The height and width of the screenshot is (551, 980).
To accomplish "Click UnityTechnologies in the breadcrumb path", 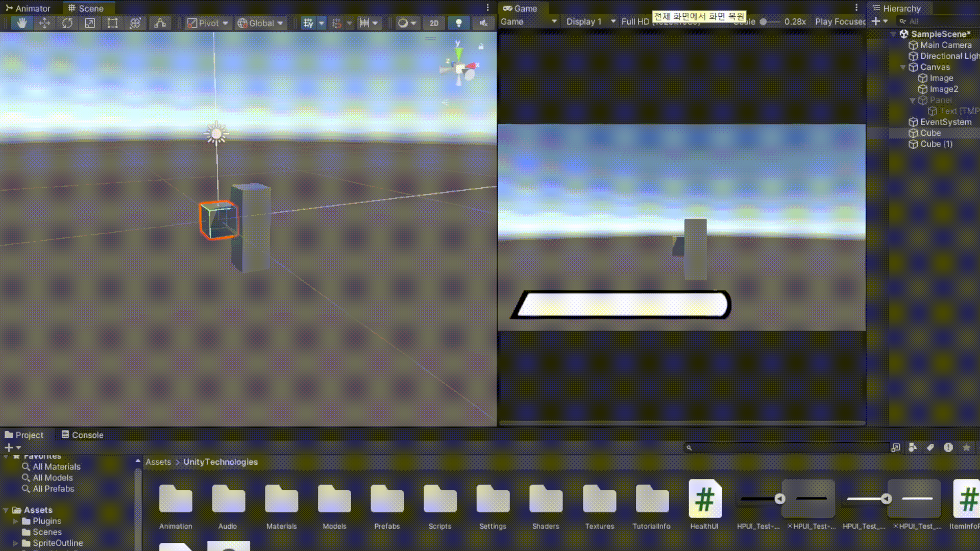I will click(220, 462).
